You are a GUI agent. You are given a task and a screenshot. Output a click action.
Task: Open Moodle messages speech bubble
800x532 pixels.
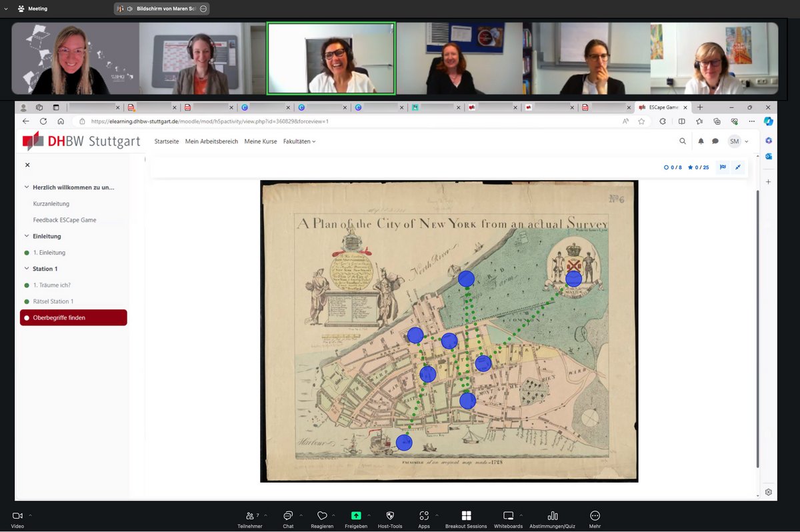click(x=715, y=141)
